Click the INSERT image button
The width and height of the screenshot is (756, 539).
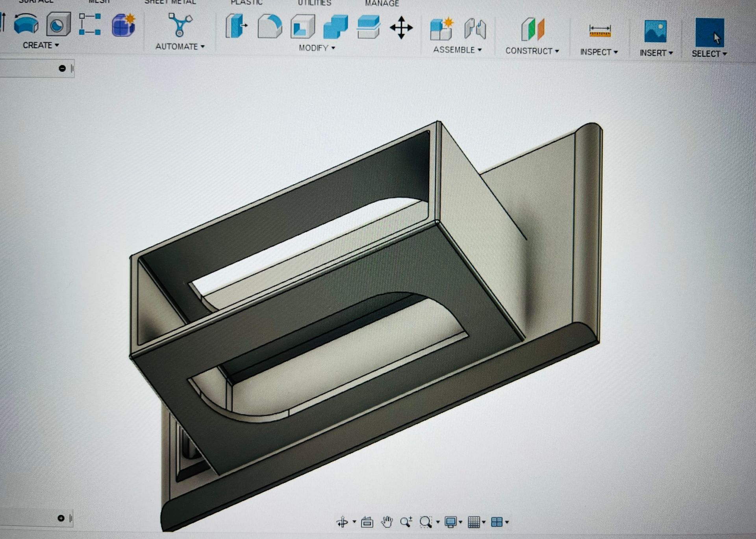(x=655, y=31)
